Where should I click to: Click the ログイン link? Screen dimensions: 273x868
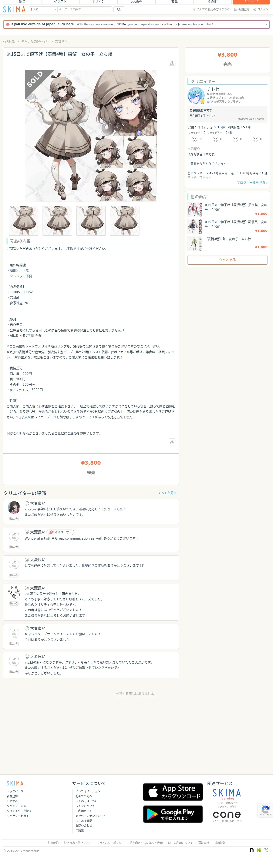tap(261, 9)
